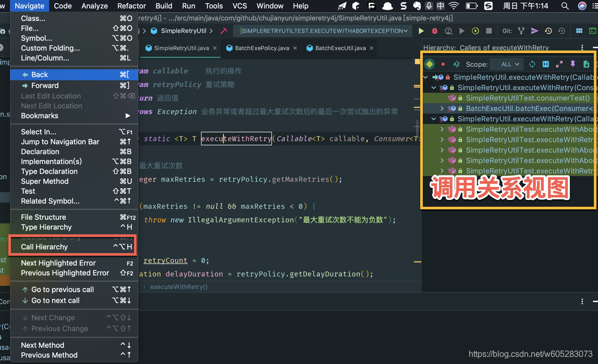Open the VCS menu
The width and height of the screenshot is (598, 364).
[x=239, y=6]
